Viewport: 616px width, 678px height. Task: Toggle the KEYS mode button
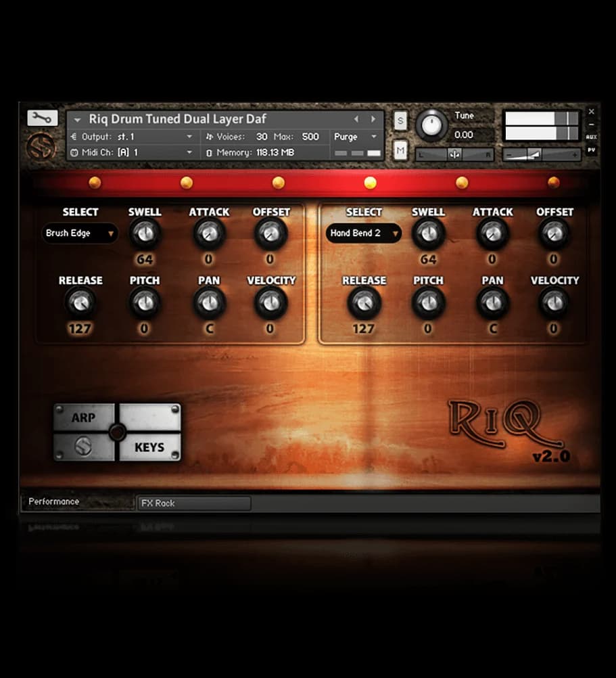tap(149, 447)
